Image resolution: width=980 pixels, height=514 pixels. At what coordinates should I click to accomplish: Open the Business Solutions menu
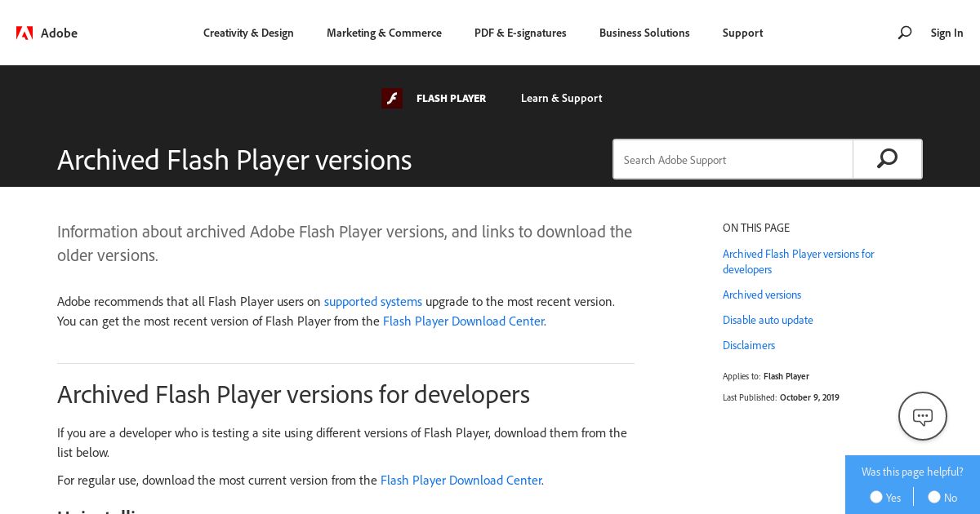tap(644, 33)
